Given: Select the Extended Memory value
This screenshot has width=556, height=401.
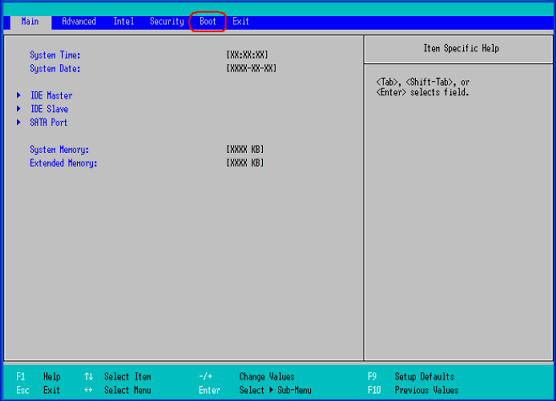Looking at the screenshot, I should point(245,163).
